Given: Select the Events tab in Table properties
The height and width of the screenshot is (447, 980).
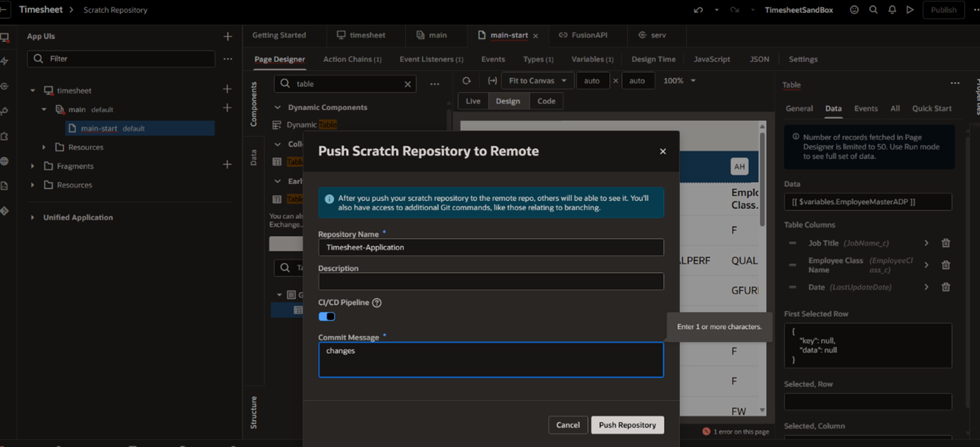Looking at the screenshot, I should (x=865, y=109).
